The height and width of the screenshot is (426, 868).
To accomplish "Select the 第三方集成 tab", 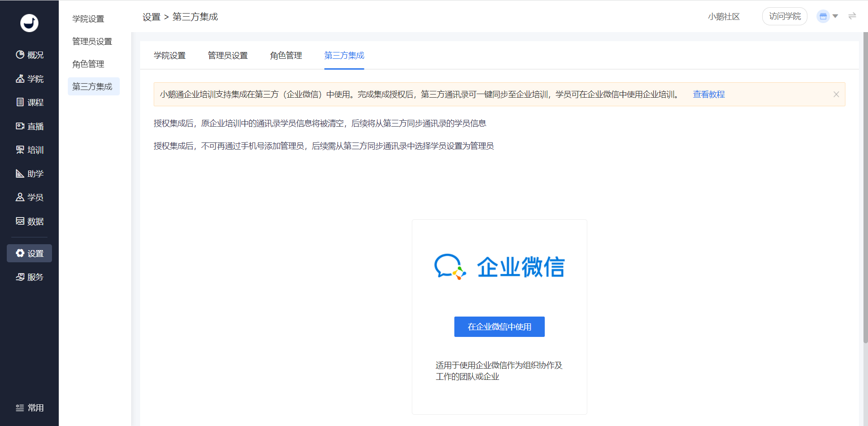I will 344,56.
